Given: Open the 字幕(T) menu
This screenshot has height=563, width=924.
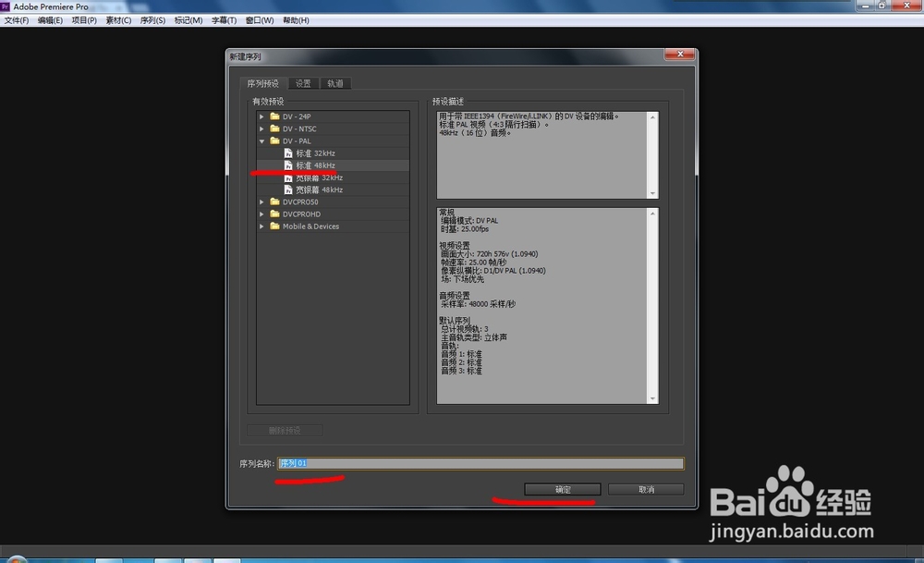Looking at the screenshot, I should [x=224, y=20].
